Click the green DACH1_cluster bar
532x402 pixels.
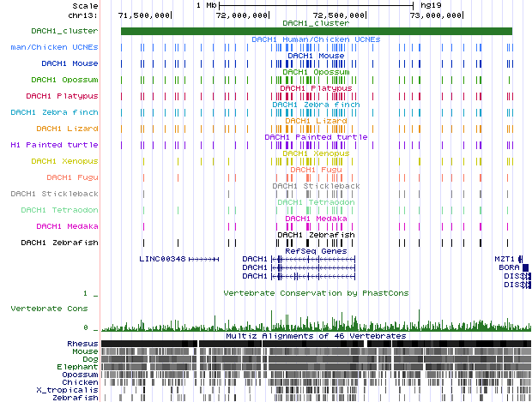click(316, 31)
